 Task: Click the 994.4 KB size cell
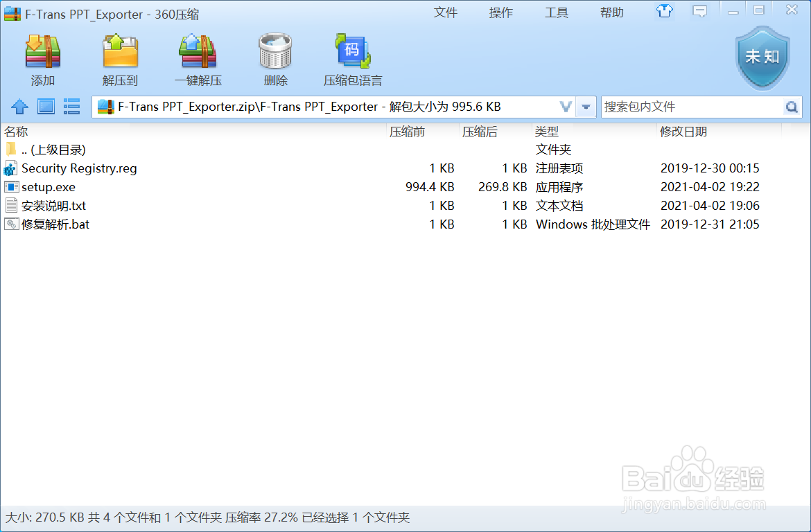pyautogui.click(x=430, y=187)
